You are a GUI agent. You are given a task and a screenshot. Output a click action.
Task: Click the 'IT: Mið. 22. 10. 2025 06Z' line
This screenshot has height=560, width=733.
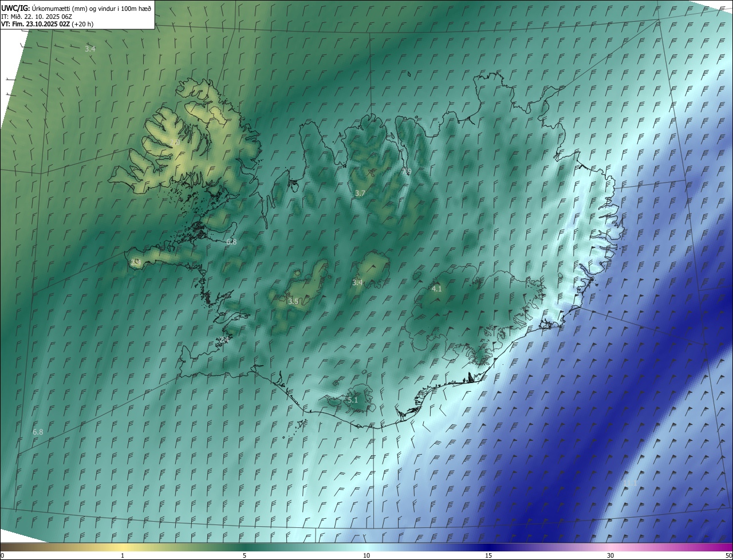[37, 16]
